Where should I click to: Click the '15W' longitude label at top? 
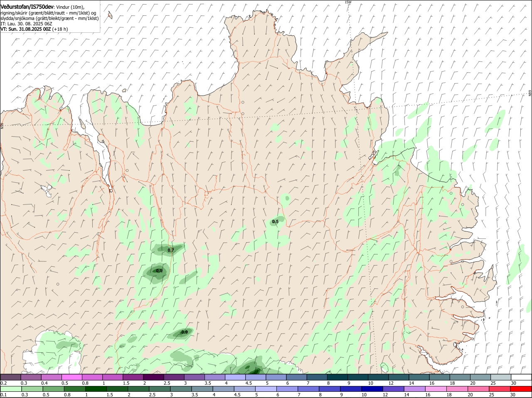348,2
